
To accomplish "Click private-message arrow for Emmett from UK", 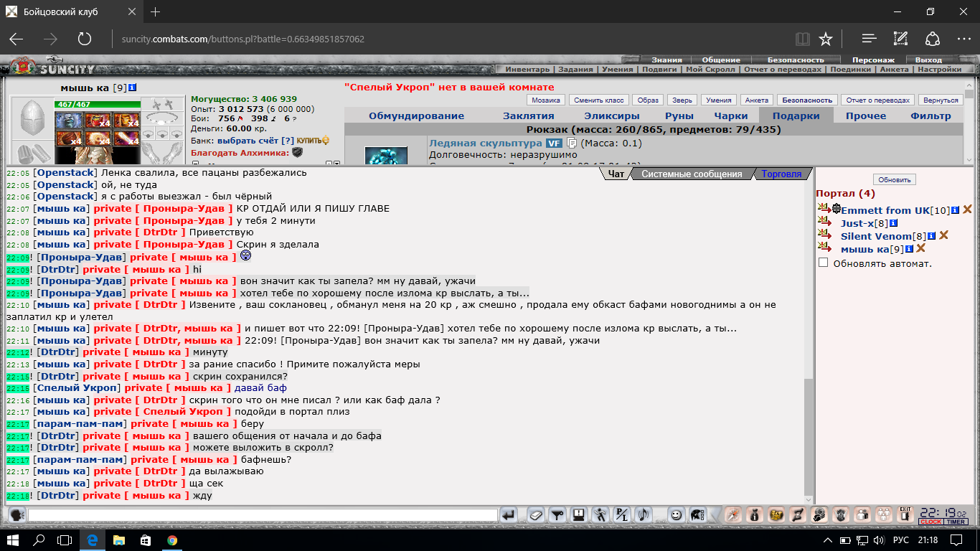I will pos(823,209).
